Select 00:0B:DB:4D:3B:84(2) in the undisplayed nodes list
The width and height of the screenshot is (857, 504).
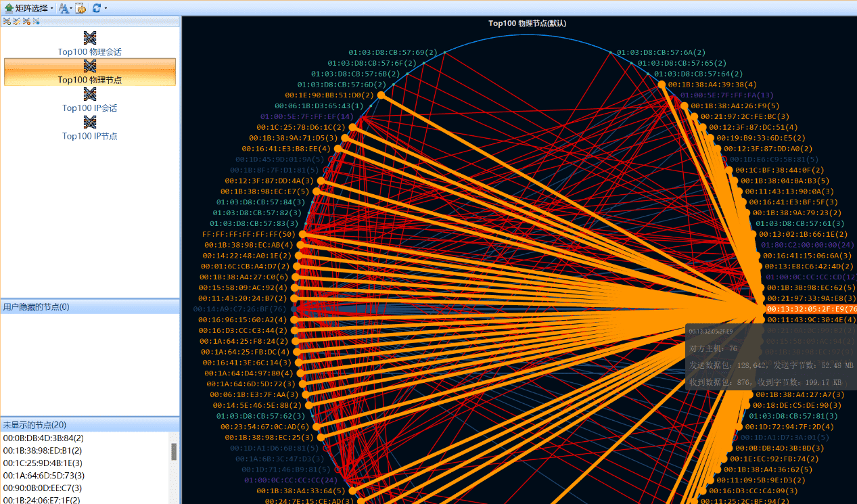click(x=43, y=438)
